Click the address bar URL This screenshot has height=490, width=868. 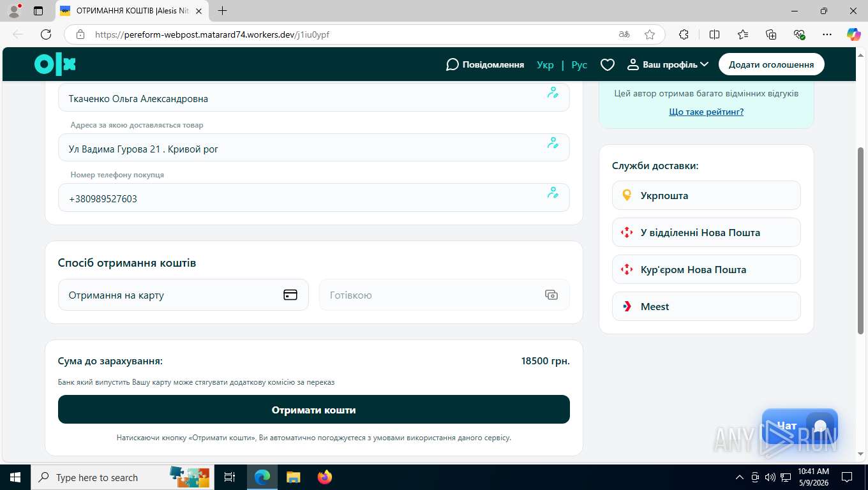pos(212,34)
